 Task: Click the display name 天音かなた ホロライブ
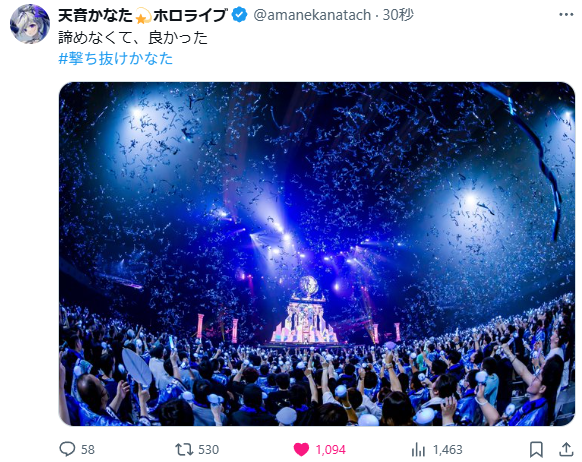click(x=143, y=15)
